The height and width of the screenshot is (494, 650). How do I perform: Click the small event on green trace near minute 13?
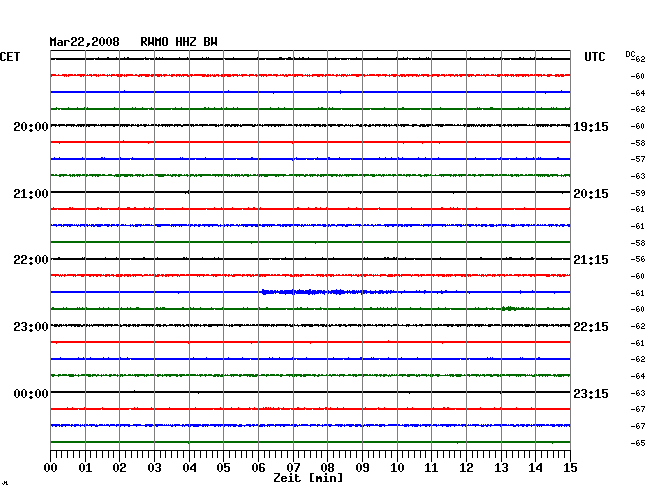pyautogui.click(x=510, y=308)
